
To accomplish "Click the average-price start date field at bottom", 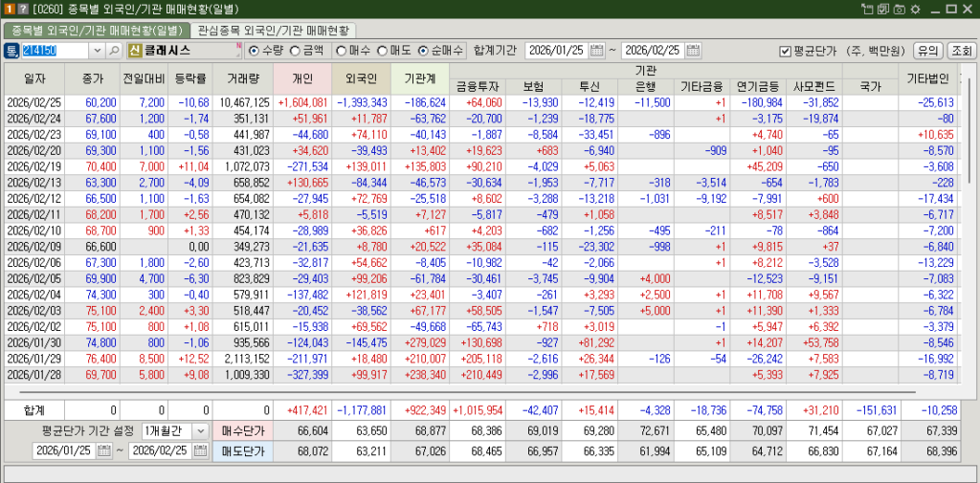I will 64,450.
